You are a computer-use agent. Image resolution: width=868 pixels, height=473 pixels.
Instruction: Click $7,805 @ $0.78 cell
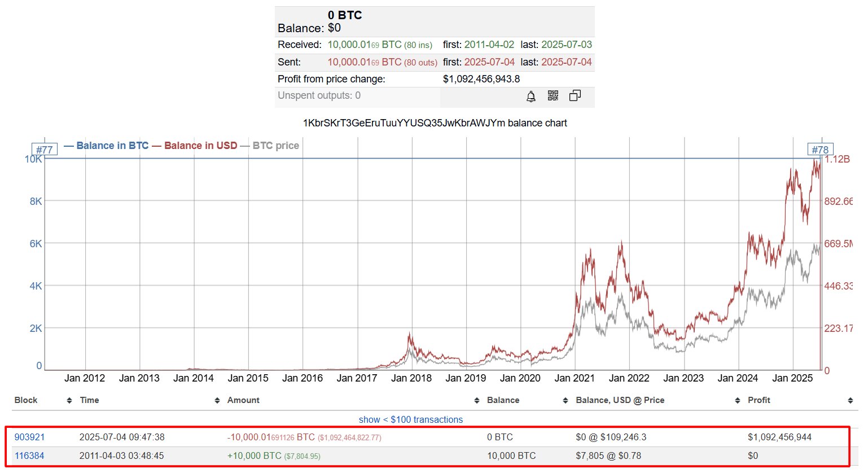point(608,456)
